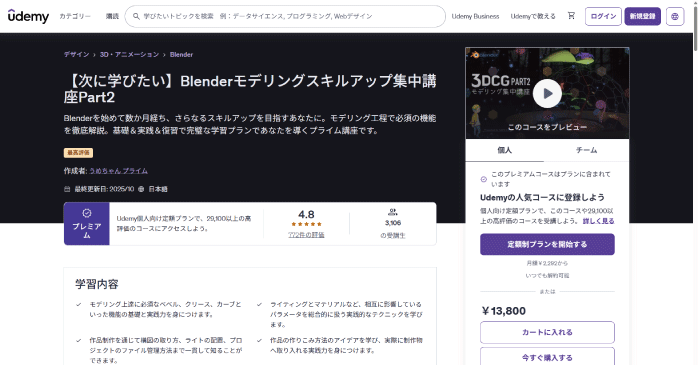Click the premium check icon in sidebar
This screenshot has height=365, width=698.
(484, 179)
